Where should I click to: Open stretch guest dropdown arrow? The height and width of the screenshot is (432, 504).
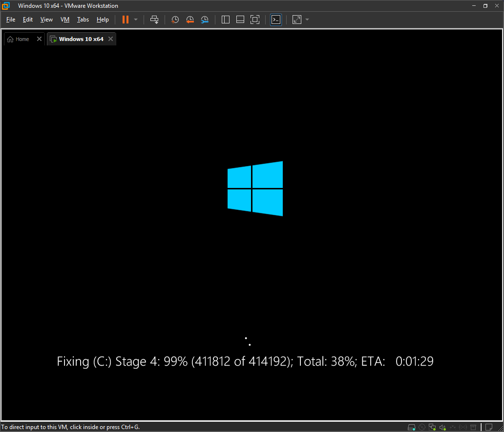(307, 20)
